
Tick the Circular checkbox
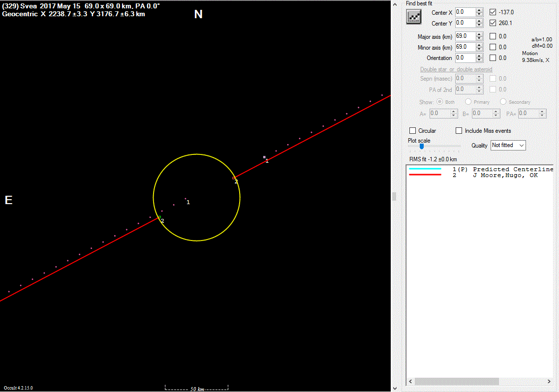[x=413, y=131]
